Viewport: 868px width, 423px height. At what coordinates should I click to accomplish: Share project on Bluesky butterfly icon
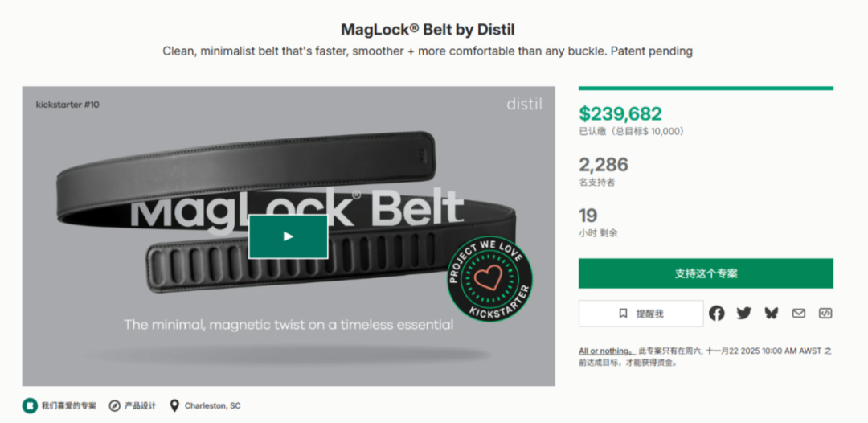771,314
